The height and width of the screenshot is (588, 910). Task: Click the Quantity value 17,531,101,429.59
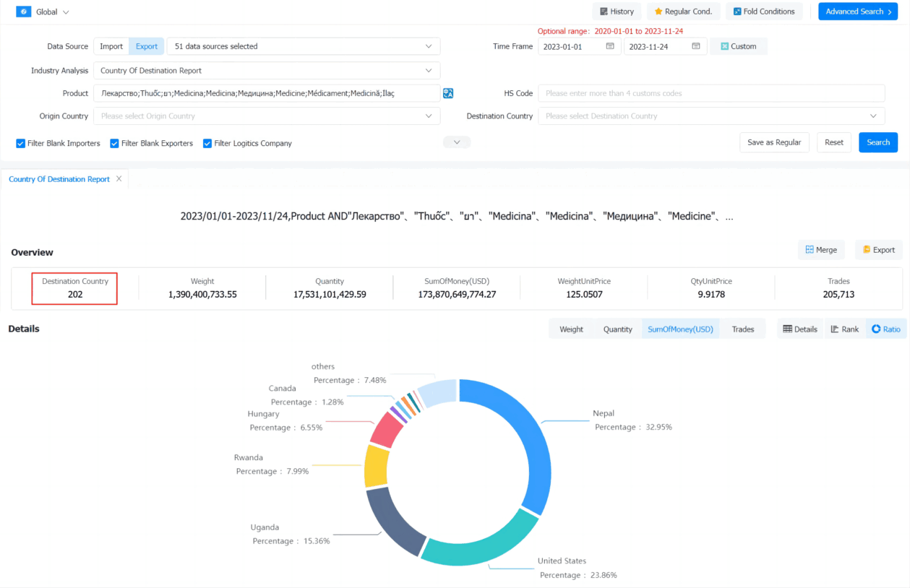330,295
